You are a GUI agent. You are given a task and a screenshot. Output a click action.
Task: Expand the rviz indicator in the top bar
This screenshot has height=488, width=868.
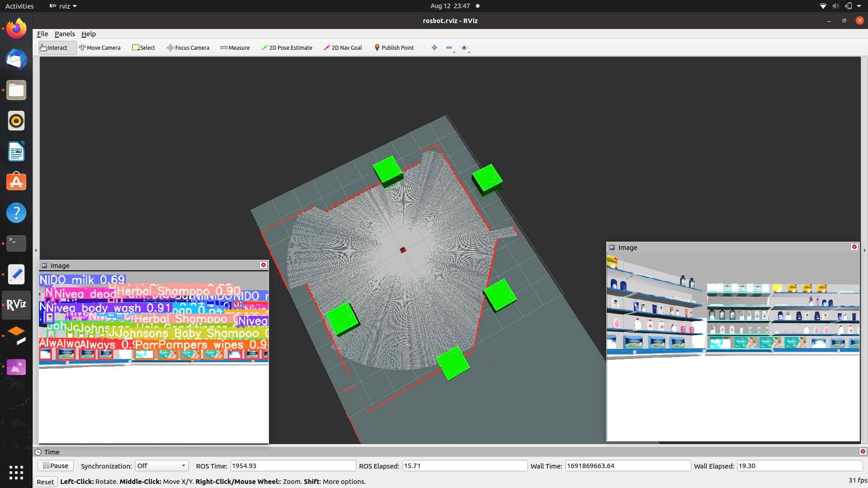coord(62,6)
